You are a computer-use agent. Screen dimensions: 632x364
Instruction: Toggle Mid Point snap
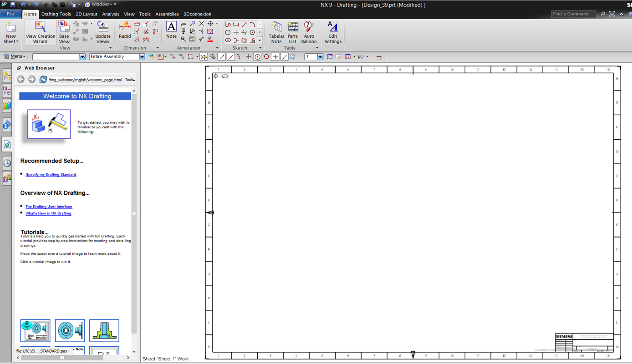click(x=231, y=57)
